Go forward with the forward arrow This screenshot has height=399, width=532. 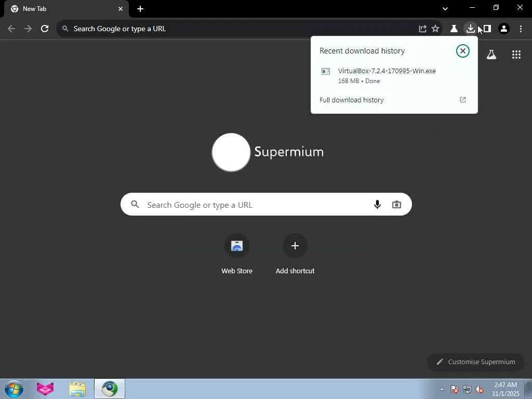coord(28,29)
